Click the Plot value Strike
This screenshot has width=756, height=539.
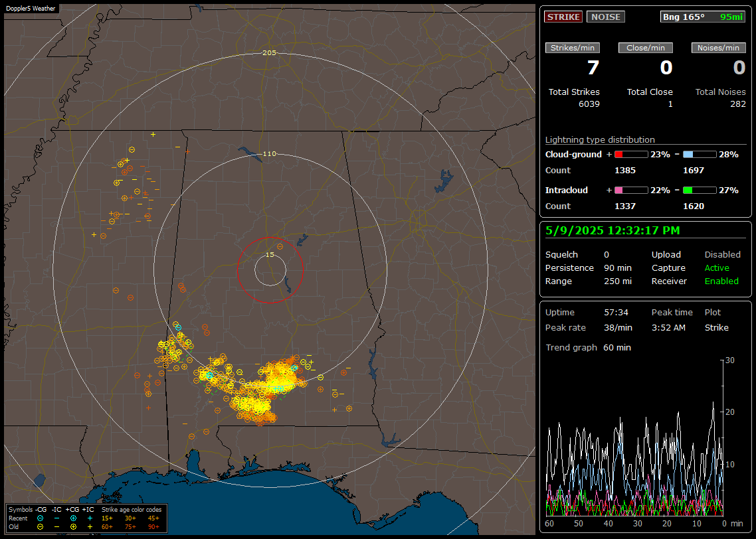tap(716, 327)
